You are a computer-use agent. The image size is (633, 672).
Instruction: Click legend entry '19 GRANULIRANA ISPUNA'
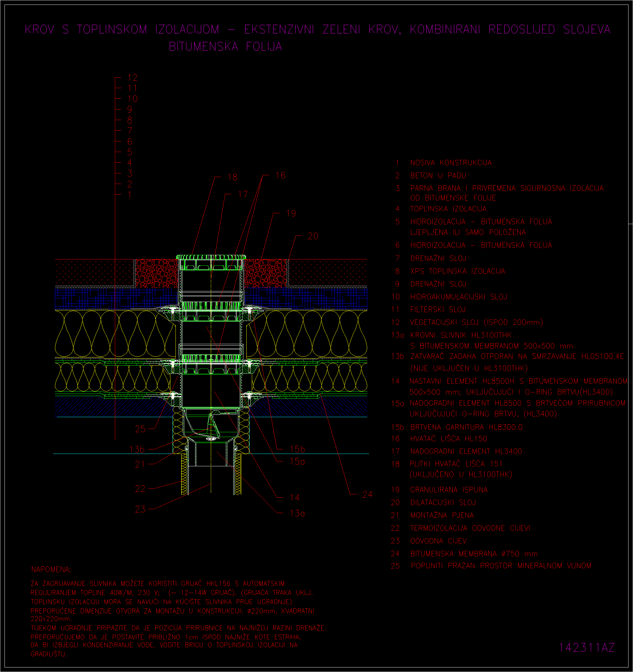coord(439,490)
